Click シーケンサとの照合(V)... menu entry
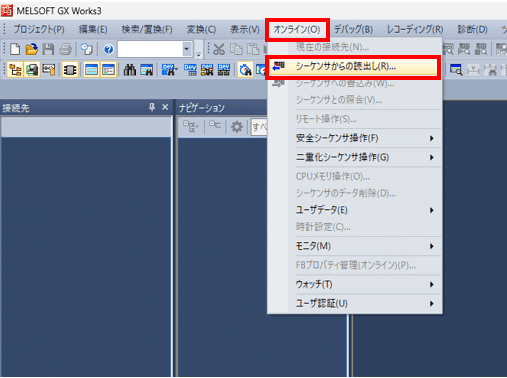 pos(355,100)
